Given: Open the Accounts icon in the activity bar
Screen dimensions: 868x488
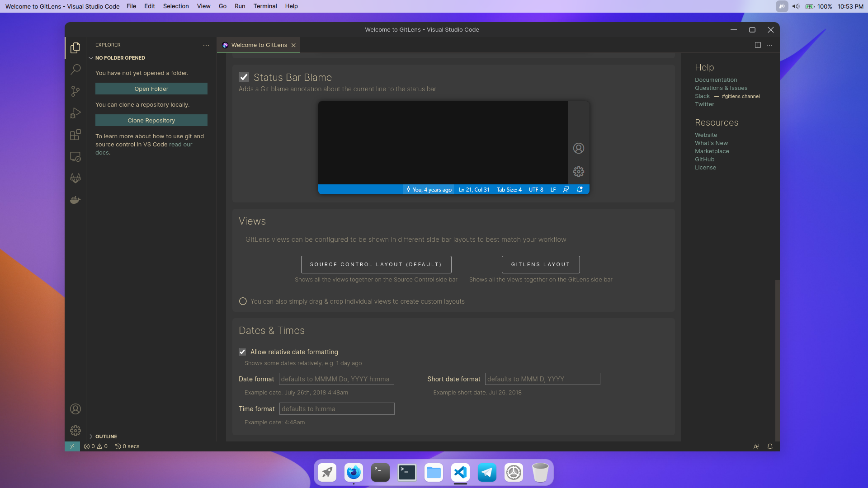Looking at the screenshot, I should tap(75, 408).
